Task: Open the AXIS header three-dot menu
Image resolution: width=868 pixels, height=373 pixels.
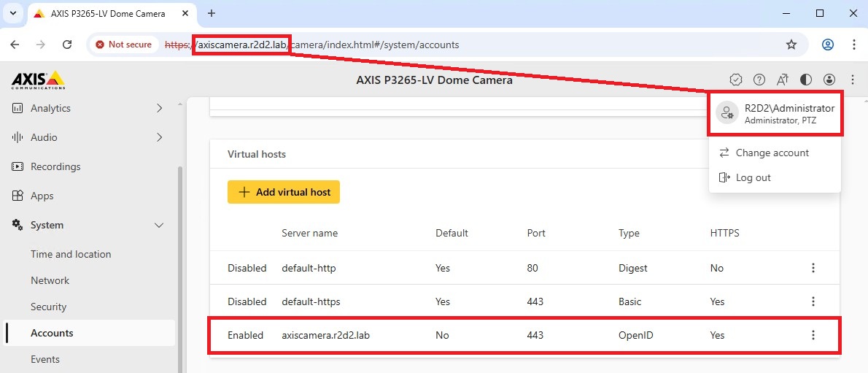Action: click(853, 80)
